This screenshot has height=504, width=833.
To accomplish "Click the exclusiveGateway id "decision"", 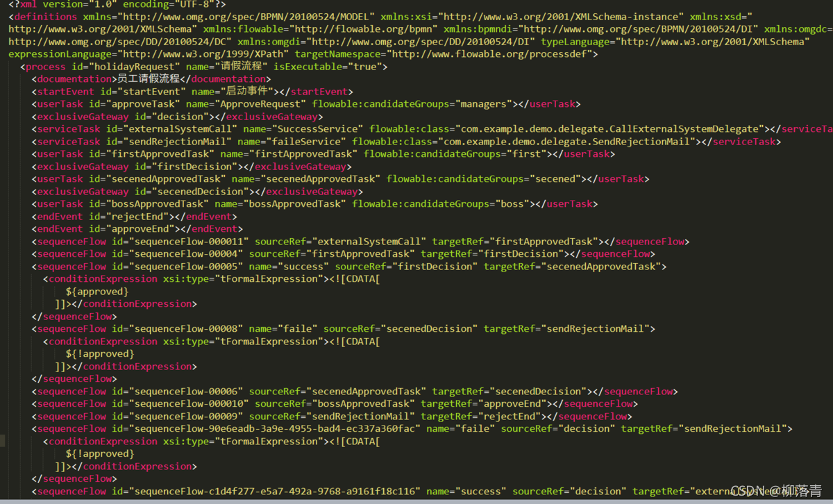I will point(181,117).
